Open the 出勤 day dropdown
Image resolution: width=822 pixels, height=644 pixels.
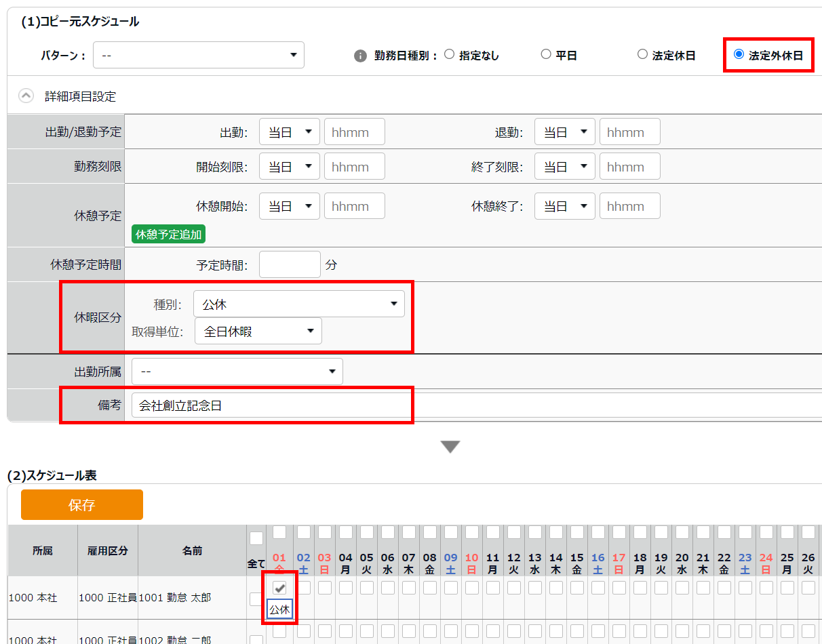pos(289,132)
